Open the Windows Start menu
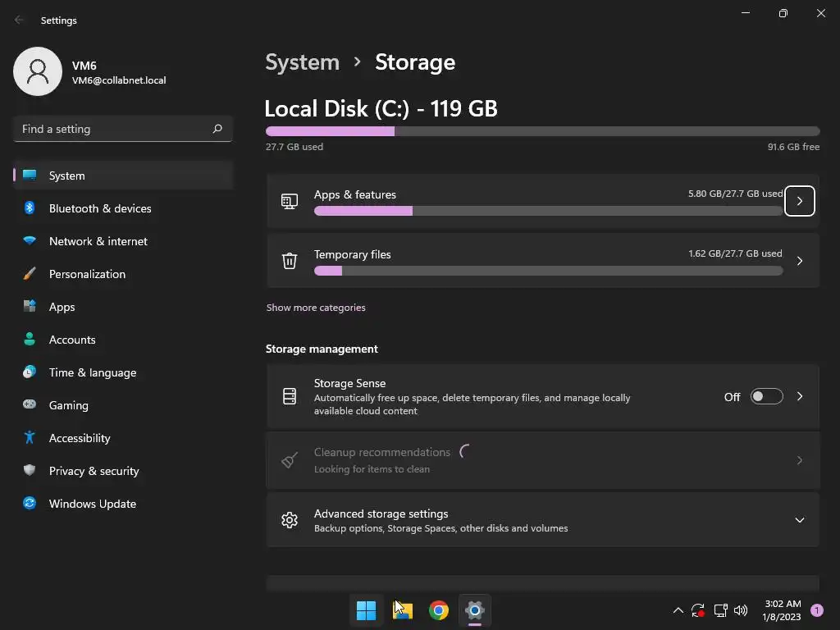This screenshot has width=840, height=630. [367, 610]
